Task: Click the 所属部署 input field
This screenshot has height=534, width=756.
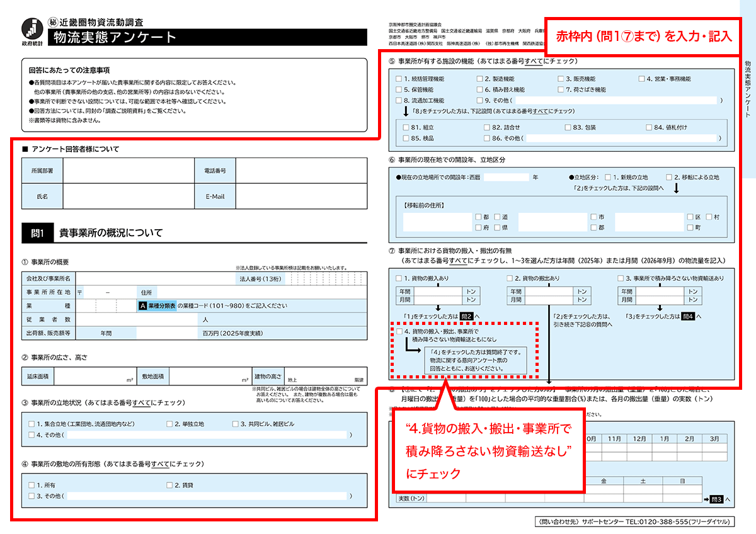Action: (x=129, y=171)
